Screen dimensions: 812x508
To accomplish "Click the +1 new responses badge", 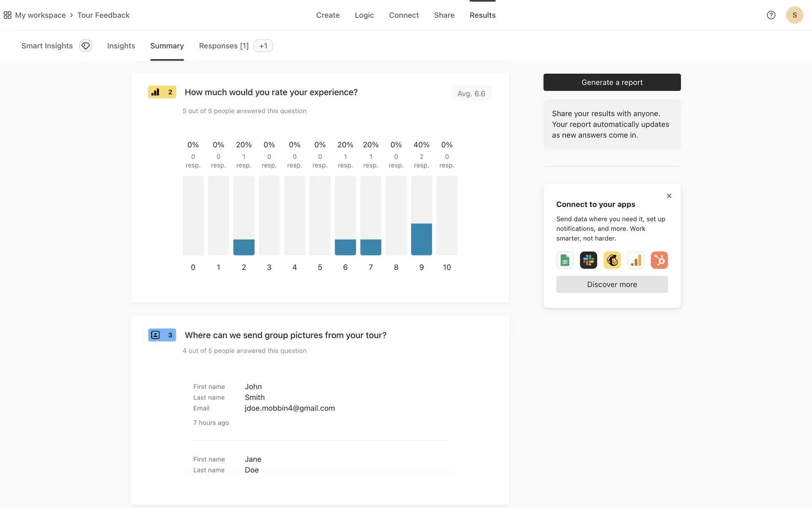I will click(x=263, y=46).
